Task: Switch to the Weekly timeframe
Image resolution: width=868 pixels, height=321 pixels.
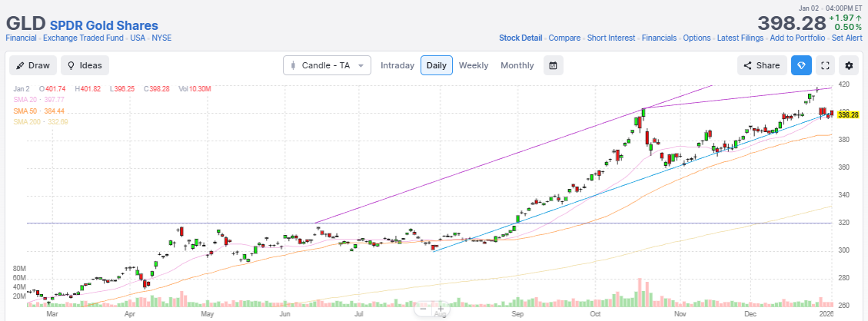Action: point(474,65)
